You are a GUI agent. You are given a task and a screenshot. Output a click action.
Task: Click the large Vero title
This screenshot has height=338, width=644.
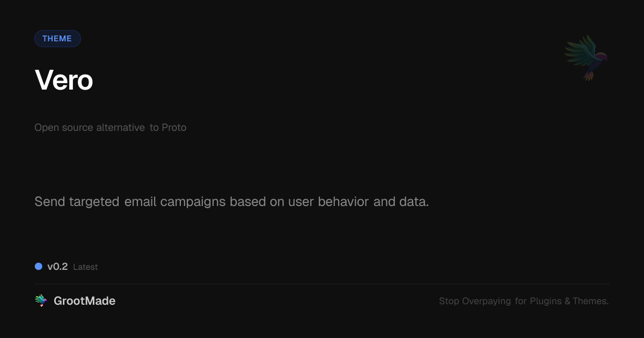click(64, 80)
